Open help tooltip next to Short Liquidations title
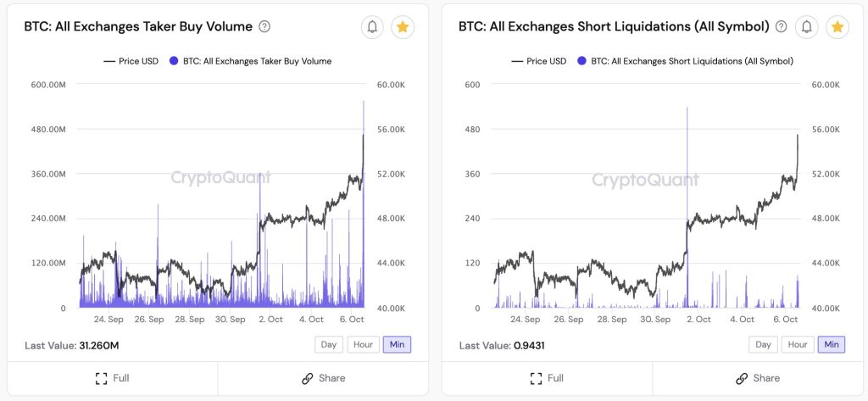This screenshot has height=401, width=868. 781,27
